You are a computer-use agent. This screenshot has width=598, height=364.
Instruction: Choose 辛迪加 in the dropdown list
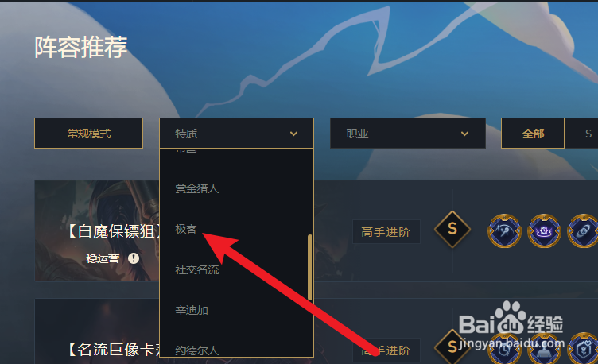192,310
